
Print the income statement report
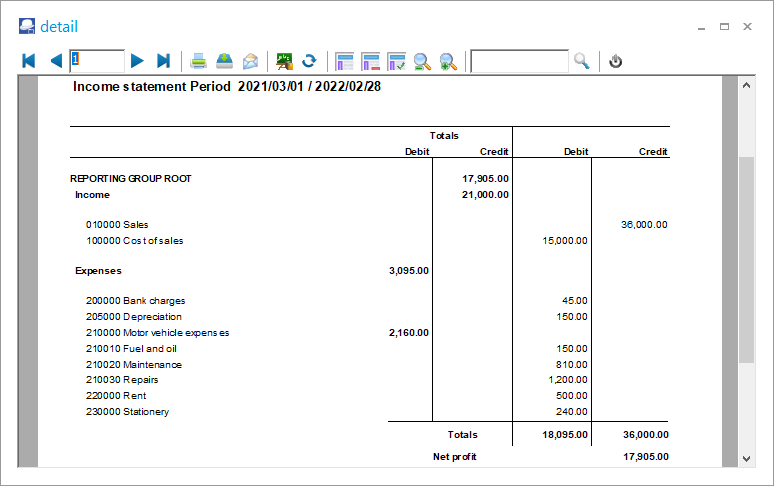point(200,61)
